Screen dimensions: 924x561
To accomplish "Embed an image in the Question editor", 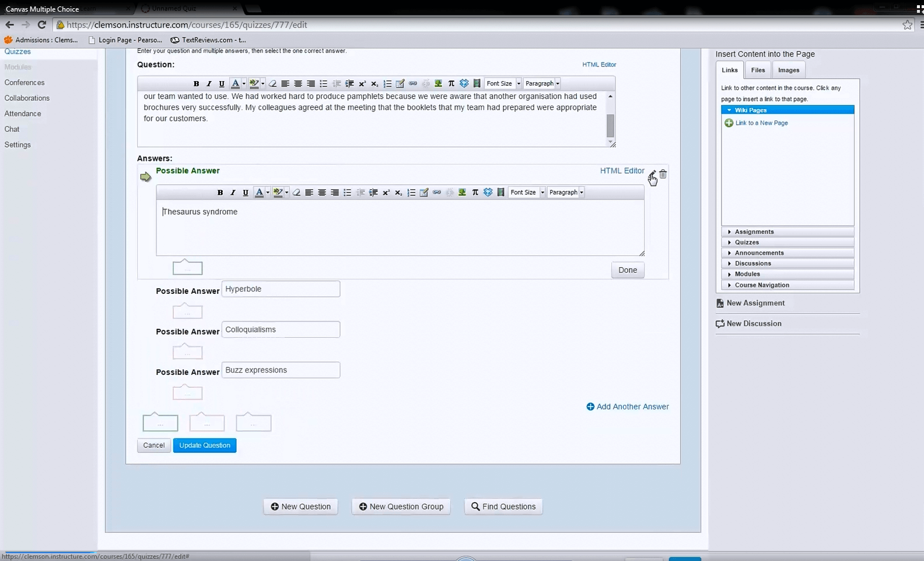I will 438,83.
